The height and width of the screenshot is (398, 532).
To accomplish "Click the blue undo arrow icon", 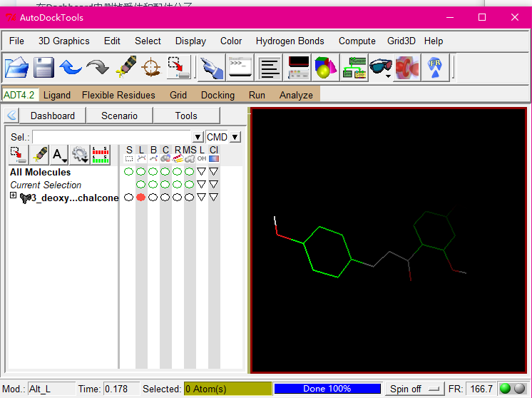I will pyautogui.click(x=71, y=68).
